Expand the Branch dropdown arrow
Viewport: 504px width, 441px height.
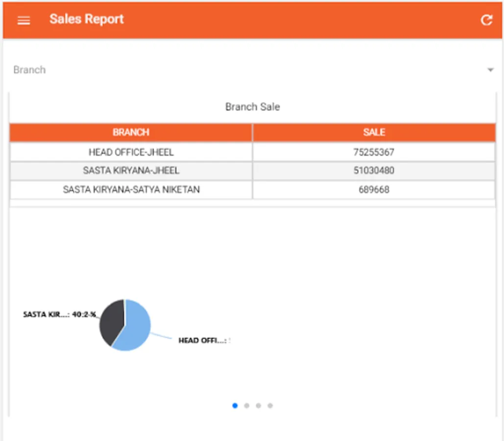(490, 70)
